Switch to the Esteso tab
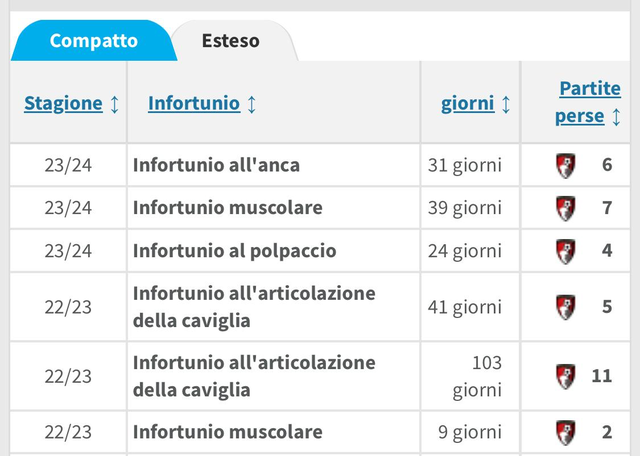Screen dimensions: 640x456 pyautogui.click(x=230, y=41)
